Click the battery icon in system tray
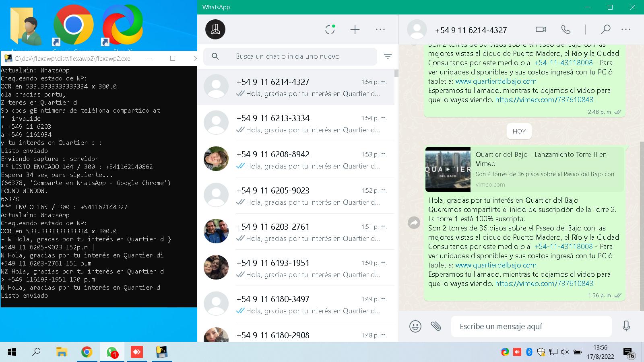 (577, 352)
